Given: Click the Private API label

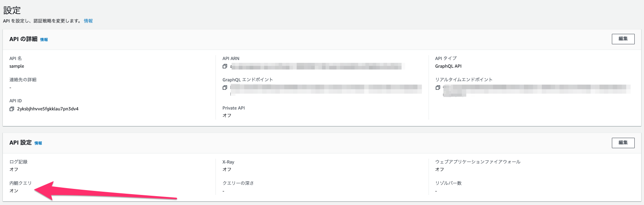Looking at the screenshot, I should tap(234, 108).
